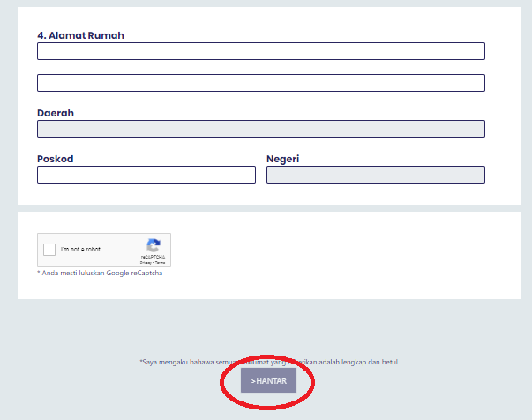Viewport: 532px width, 420px height.
Task: Click the small reCAPTCHA caption under logo
Action: click(x=154, y=257)
